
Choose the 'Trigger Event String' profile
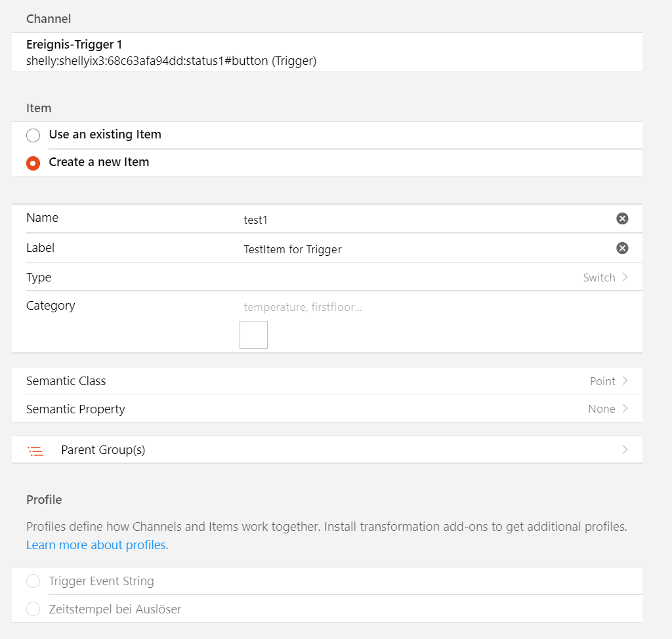click(x=33, y=581)
